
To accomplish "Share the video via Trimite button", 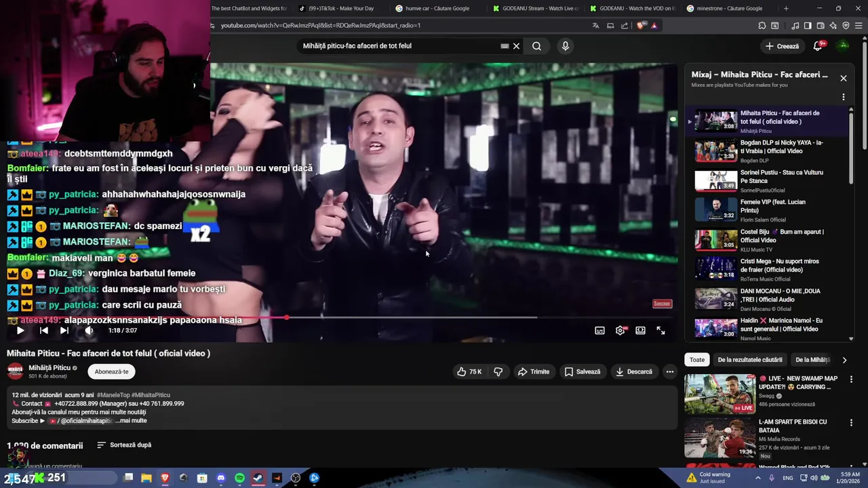I will (x=534, y=371).
